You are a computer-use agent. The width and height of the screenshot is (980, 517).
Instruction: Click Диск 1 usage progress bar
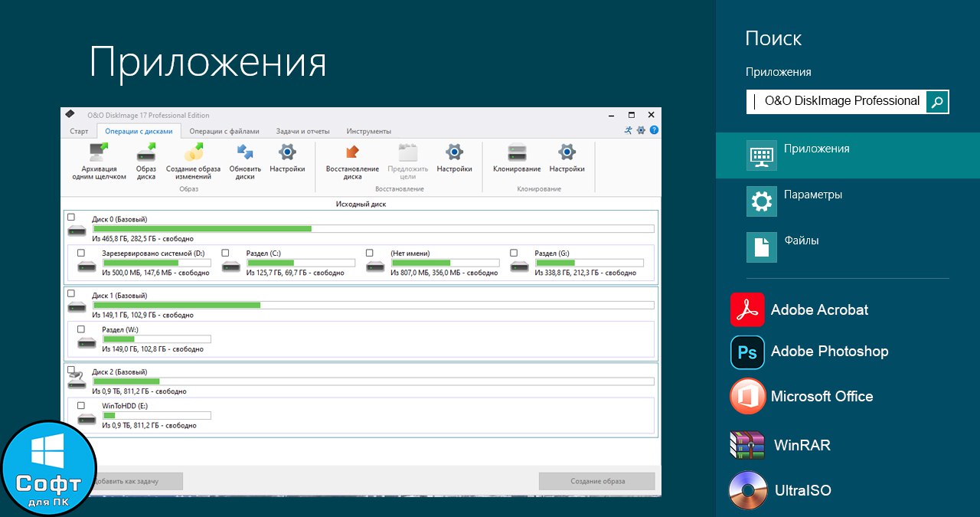[x=373, y=305]
